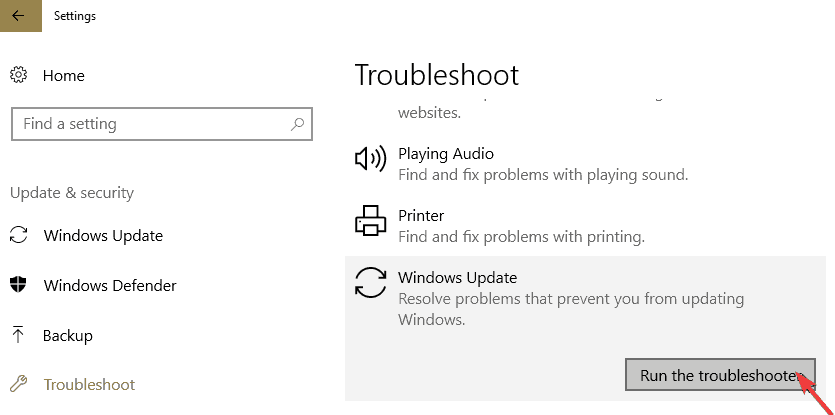Click the Printer icon
This screenshot has height=415, width=835.
(370, 220)
